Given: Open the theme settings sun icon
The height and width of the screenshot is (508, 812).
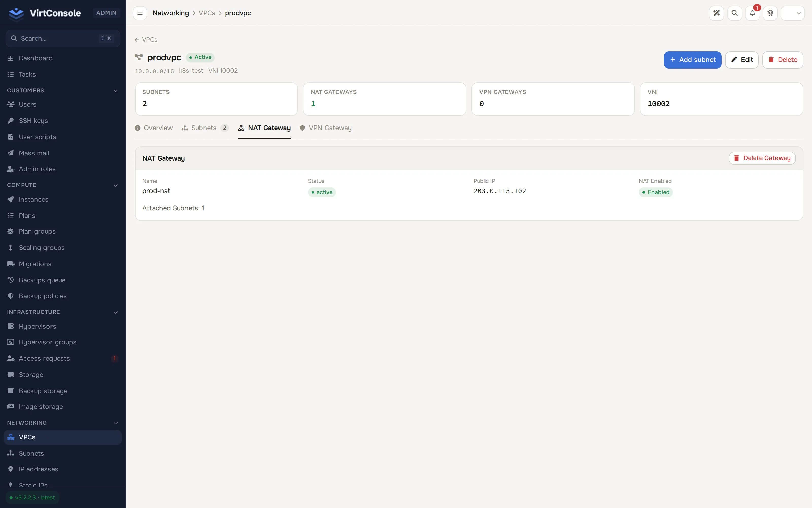Looking at the screenshot, I should 770,13.
